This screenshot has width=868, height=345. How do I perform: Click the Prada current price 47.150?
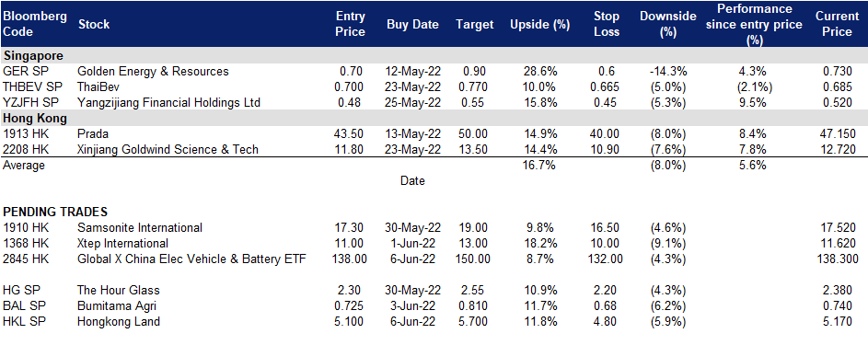pyautogui.click(x=838, y=133)
